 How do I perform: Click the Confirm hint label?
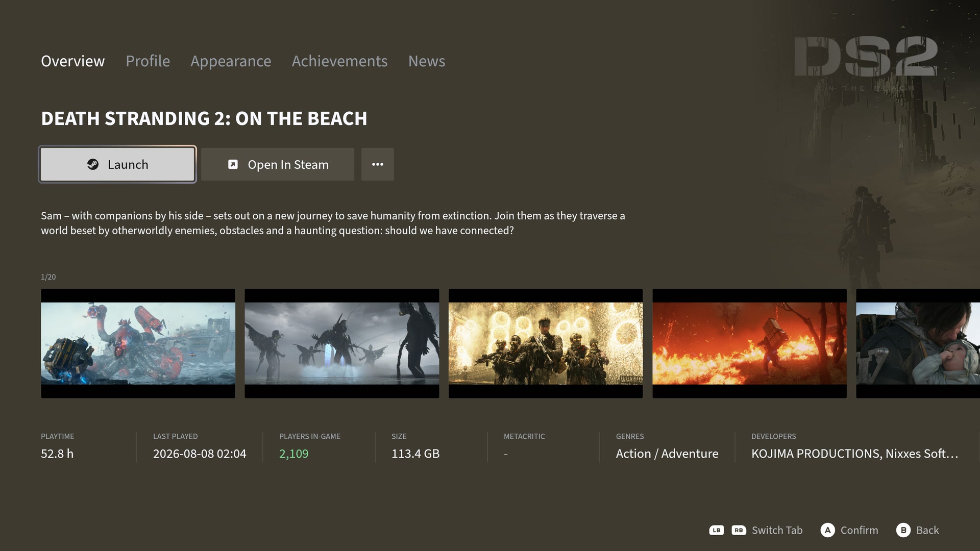tap(860, 530)
